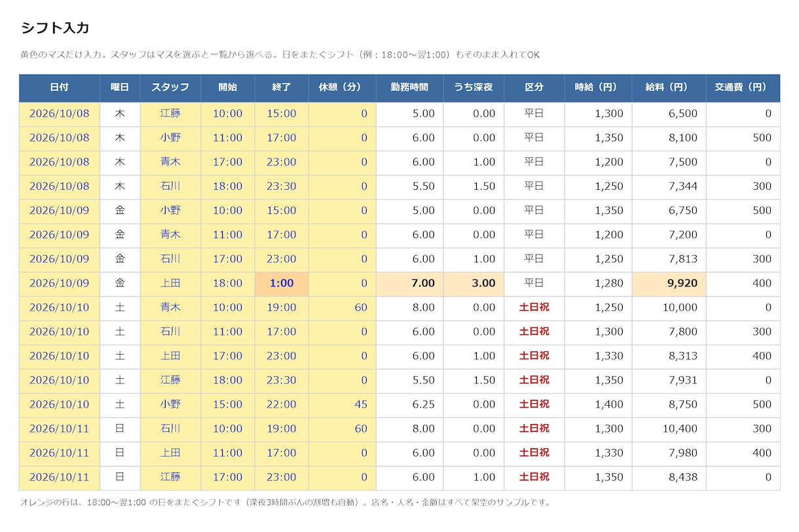Select staff 江藤 in the 6,500 salary row
Viewport: 799px width, 532px height.
170,114
